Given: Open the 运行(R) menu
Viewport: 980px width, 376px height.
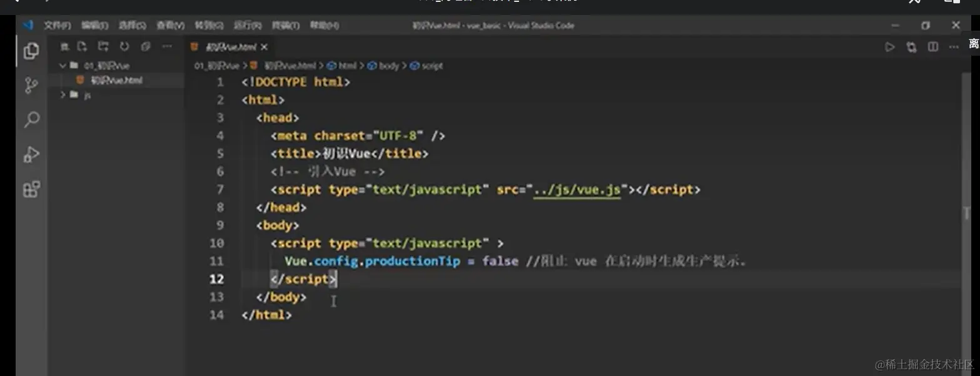Looking at the screenshot, I should pos(248,26).
